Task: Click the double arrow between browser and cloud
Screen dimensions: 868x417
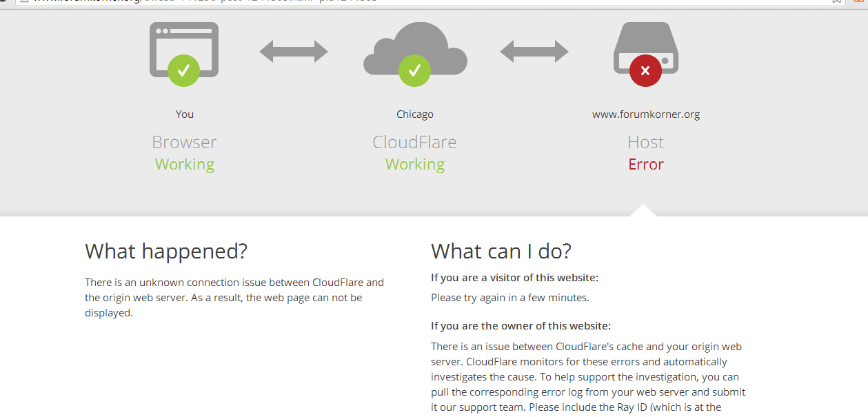Action: [294, 52]
